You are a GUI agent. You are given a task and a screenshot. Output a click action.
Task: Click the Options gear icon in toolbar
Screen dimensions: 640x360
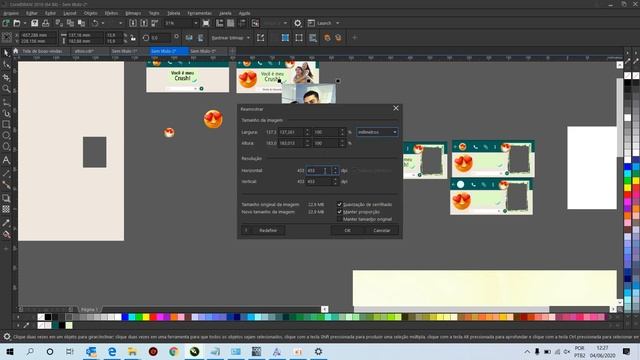tap(298, 23)
